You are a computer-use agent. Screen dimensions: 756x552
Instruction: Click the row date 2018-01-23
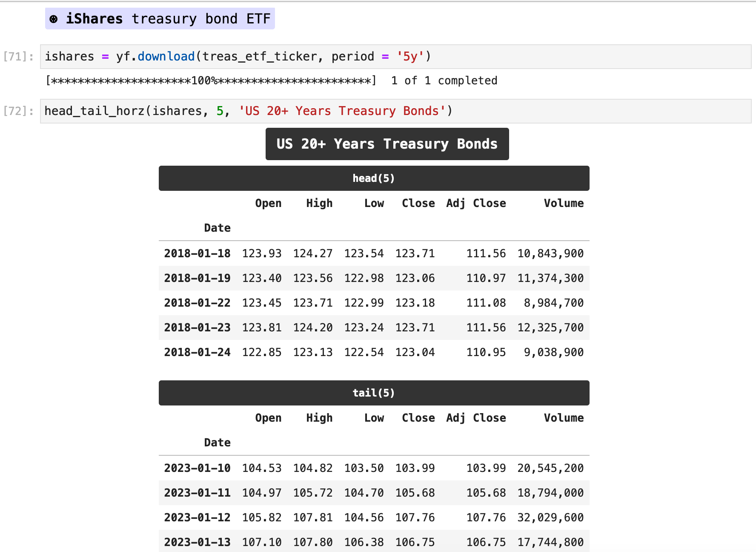pos(197,328)
